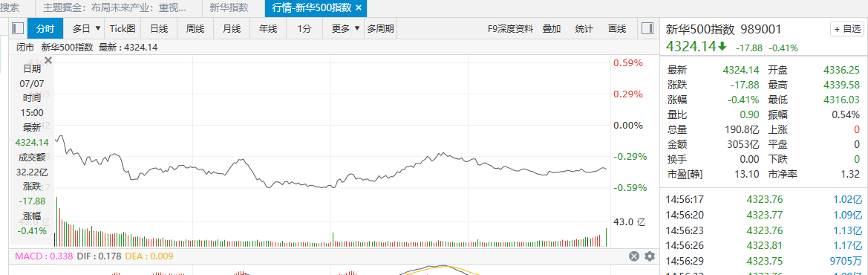
Task: Open the Tick图 view
Action: point(123,29)
